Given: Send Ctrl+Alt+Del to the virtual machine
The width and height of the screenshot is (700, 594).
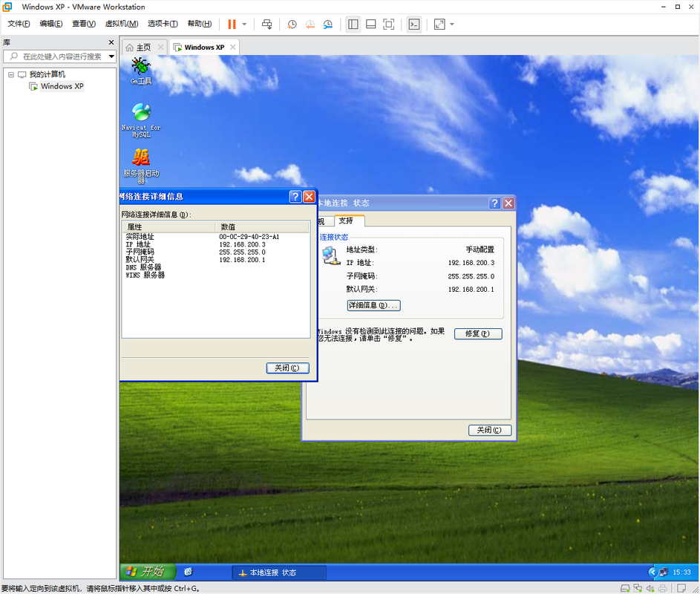Looking at the screenshot, I should point(266,24).
